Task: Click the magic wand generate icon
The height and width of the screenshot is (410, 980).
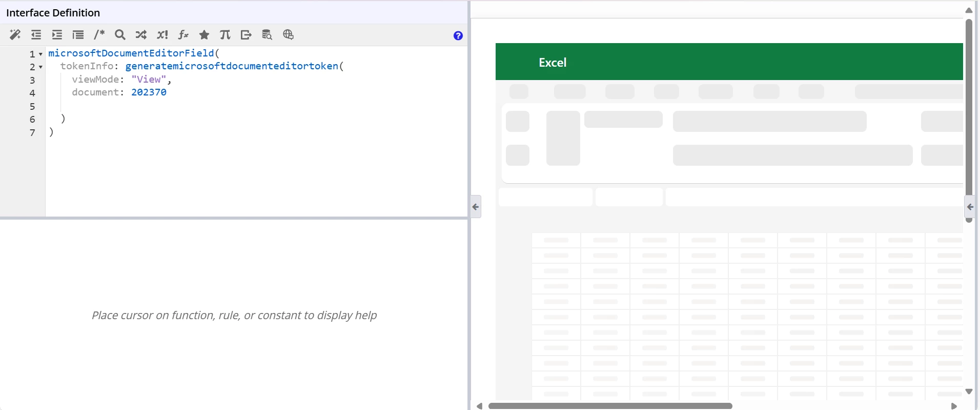Action: point(15,35)
